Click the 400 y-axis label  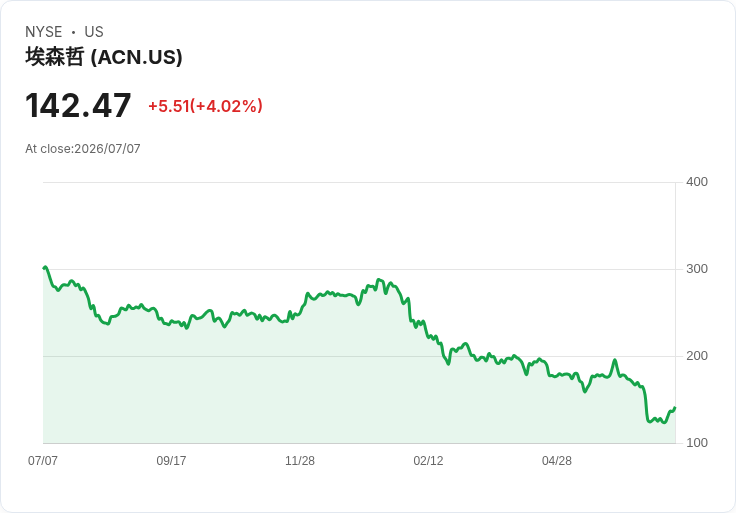pos(697,182)
